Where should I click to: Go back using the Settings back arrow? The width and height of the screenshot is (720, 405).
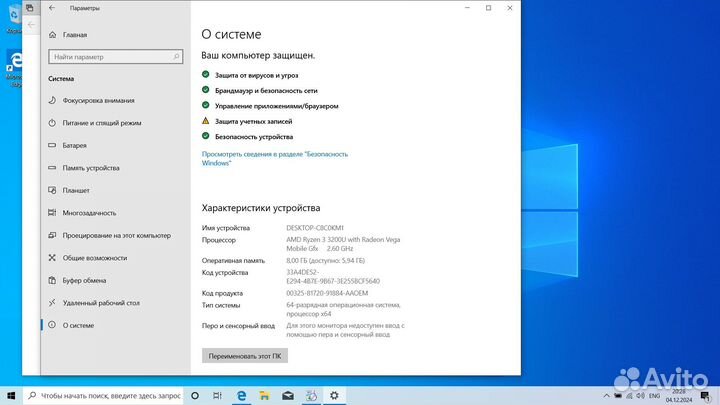[52, 8]
